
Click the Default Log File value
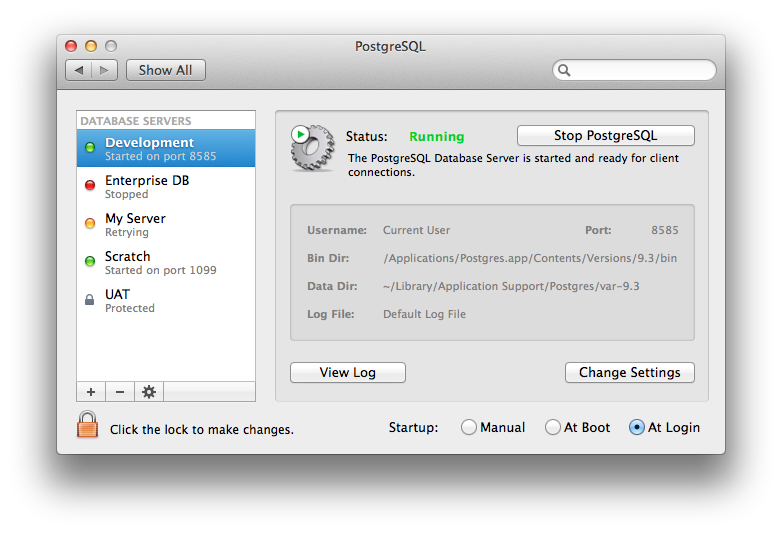coord(424,314)
